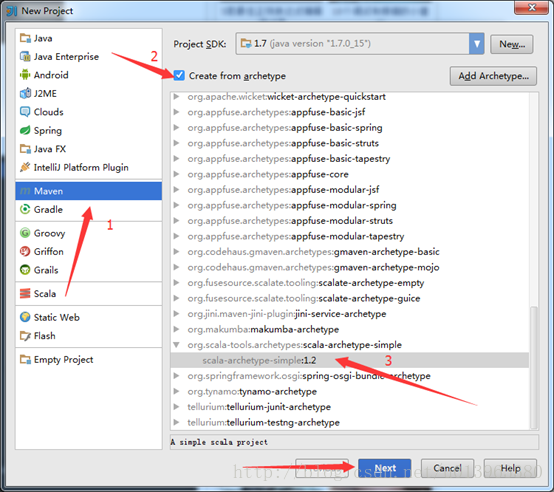Select appfuse-modular-spring archetype text

[x=344, y=205]
